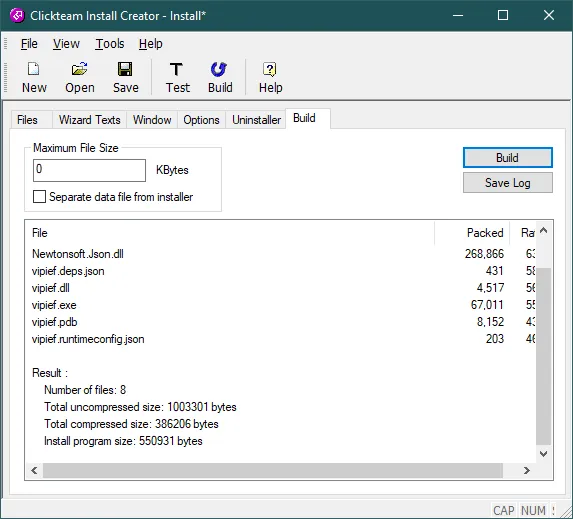Toggle Separate data file from installer checkbox
Viewport: 573px width, 519px height.
click(x=39, y=197)
